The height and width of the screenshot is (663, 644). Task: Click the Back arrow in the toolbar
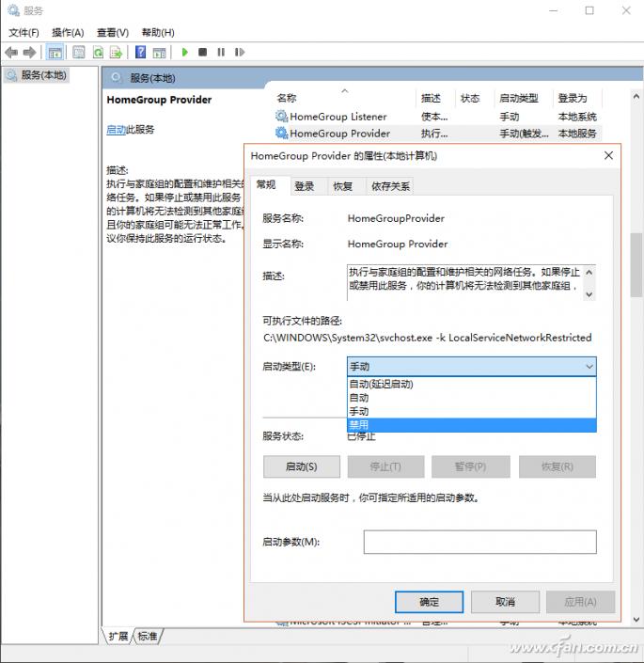pyautogui.click(x=11, y=53)
